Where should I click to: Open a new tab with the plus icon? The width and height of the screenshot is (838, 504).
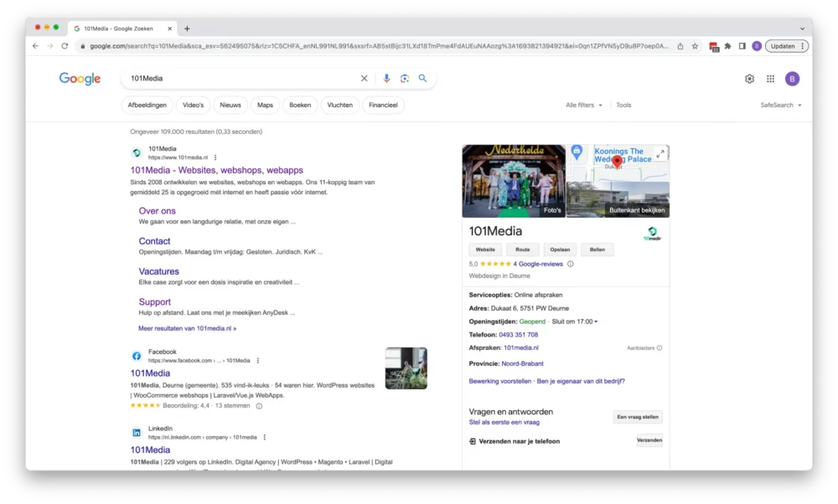(x=187, y=28)
